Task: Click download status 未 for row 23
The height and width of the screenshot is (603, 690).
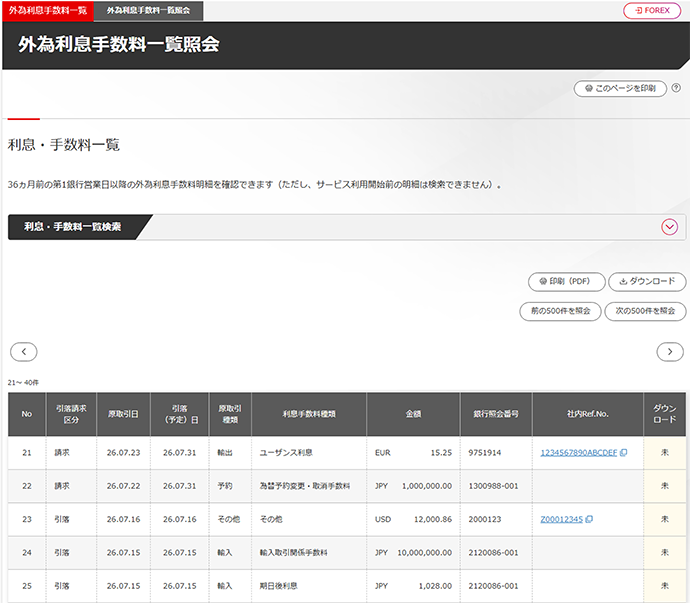Action: pos(665,519)
